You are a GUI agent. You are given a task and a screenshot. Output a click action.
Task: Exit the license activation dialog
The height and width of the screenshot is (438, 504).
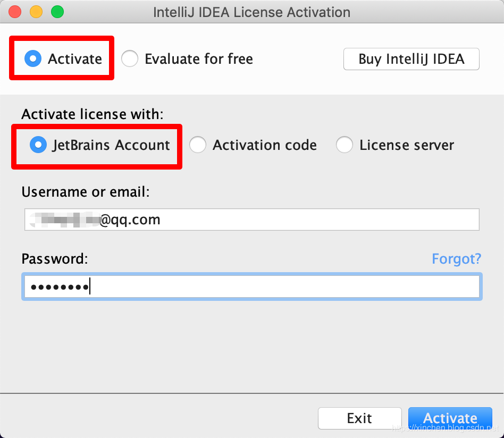(360, 418)
